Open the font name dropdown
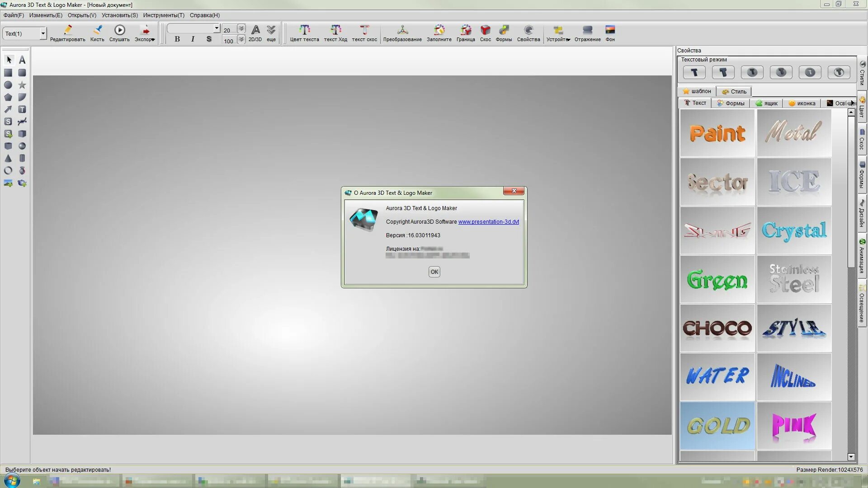 click(217, 28)
